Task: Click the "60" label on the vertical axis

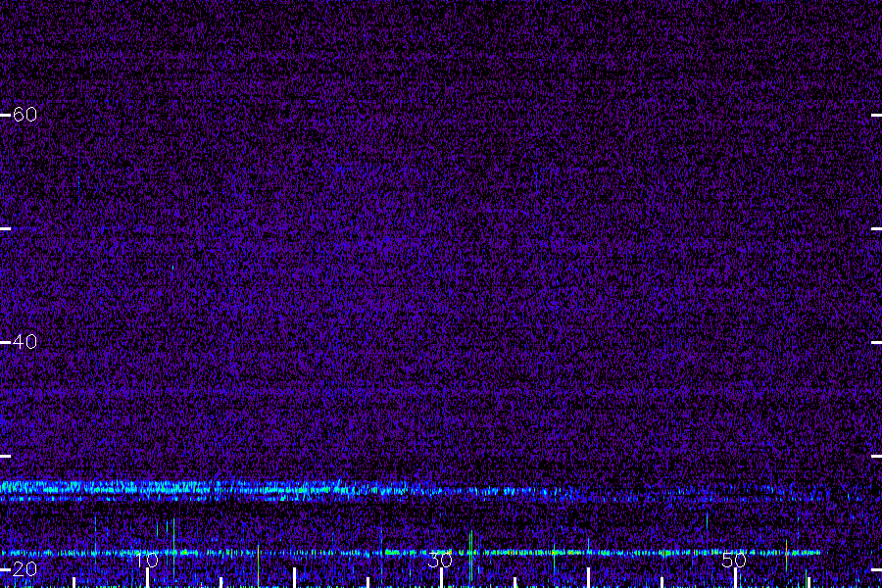Action: click(24, 115)
